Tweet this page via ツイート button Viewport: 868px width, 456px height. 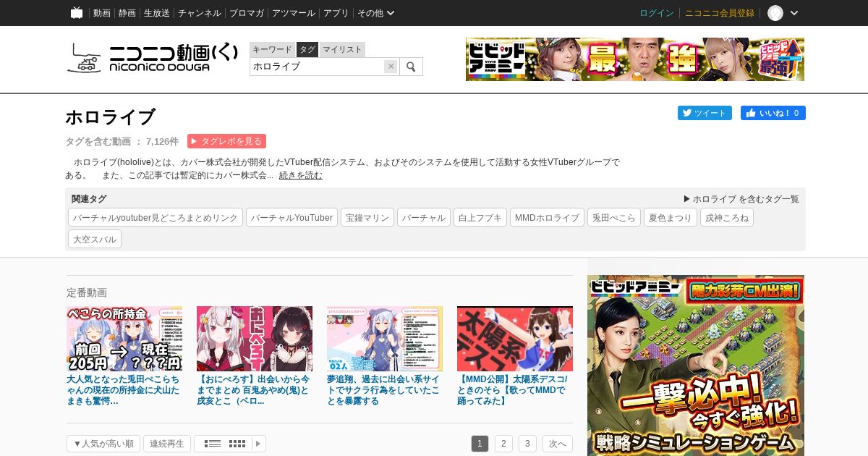705,113
